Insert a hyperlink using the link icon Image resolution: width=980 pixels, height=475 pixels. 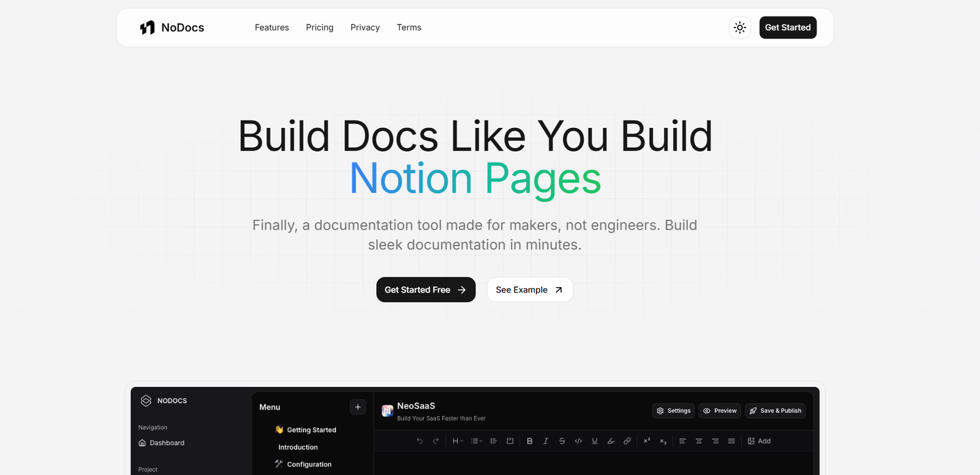pyautogui.click(x=627, y=441)
